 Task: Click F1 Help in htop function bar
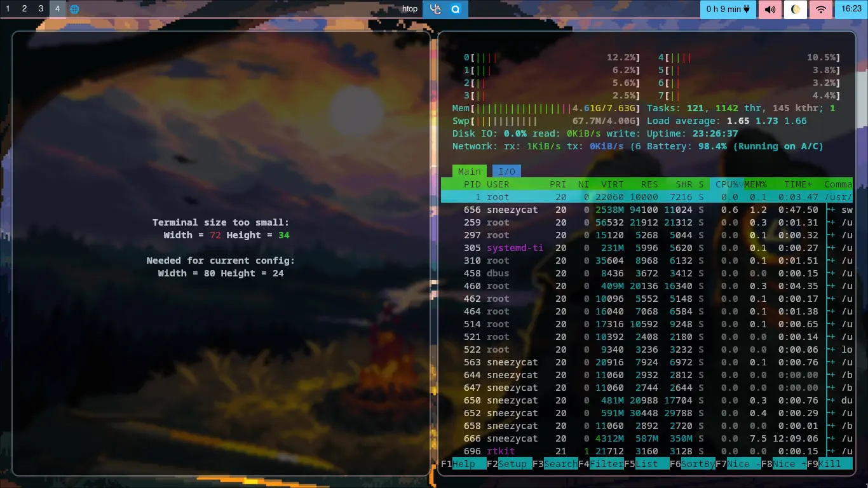[463, 464]
